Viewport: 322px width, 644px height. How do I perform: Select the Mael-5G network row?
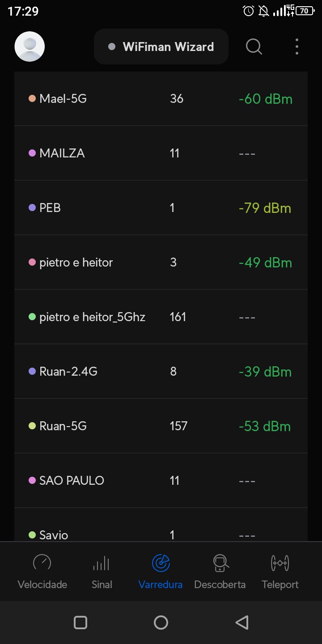(161, 99)
